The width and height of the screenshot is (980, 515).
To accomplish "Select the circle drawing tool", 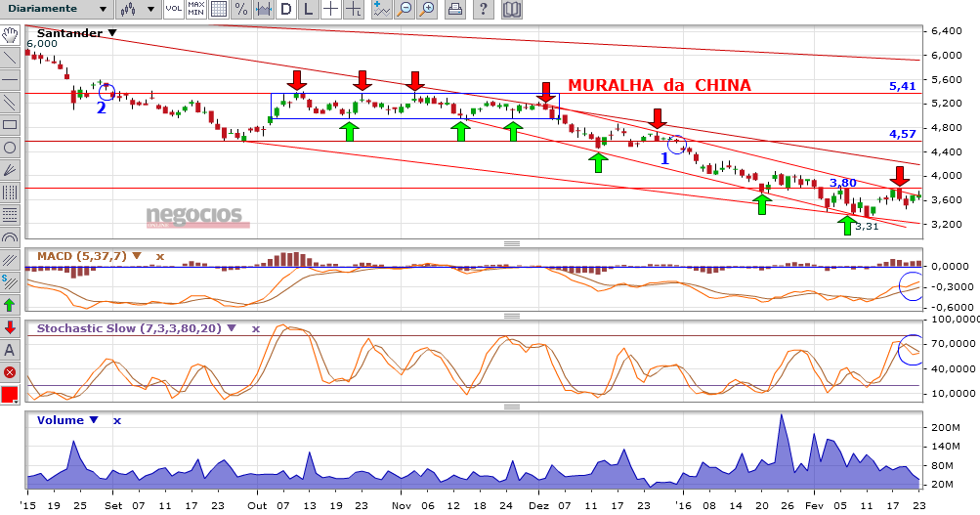I will click(x=10, y=148).
